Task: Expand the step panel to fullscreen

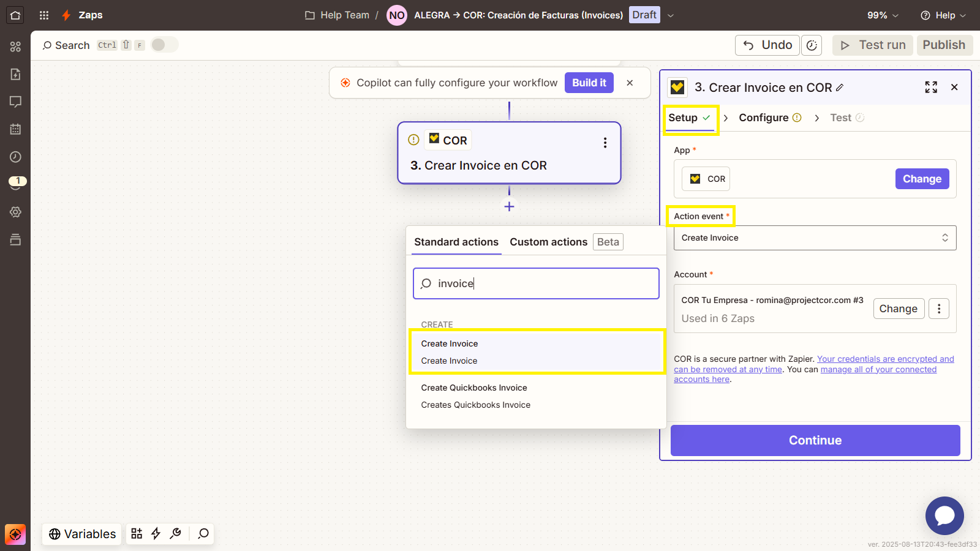Action: click(931, 88)
